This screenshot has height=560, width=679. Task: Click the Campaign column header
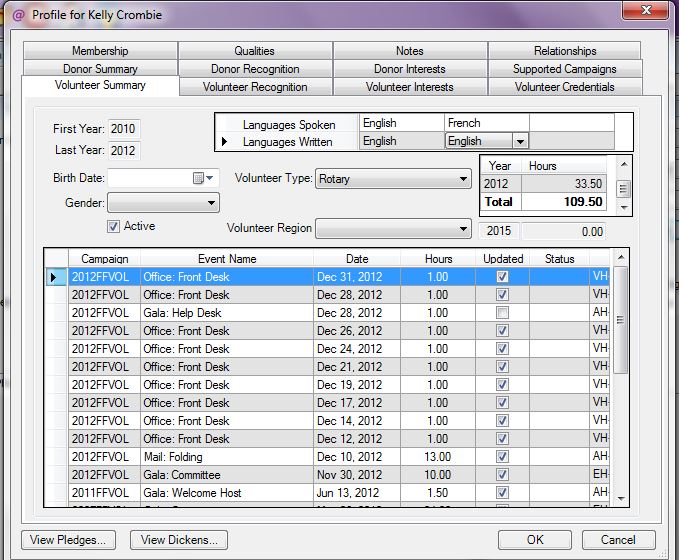pyautogui.click(x=104, y=259)
